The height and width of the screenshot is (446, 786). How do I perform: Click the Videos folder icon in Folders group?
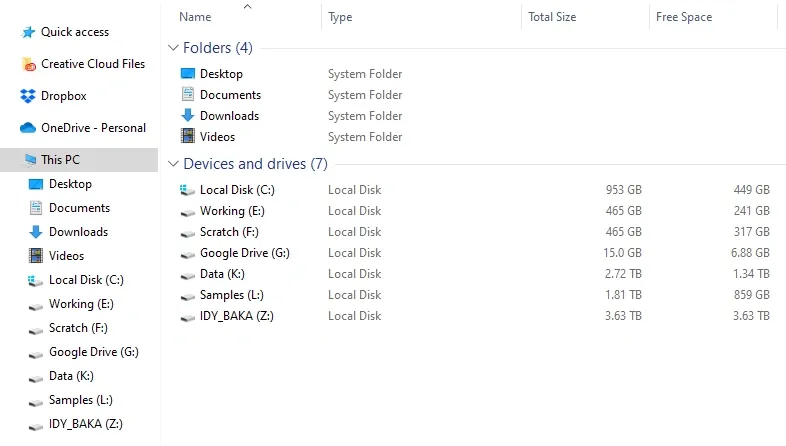(187, 136)
